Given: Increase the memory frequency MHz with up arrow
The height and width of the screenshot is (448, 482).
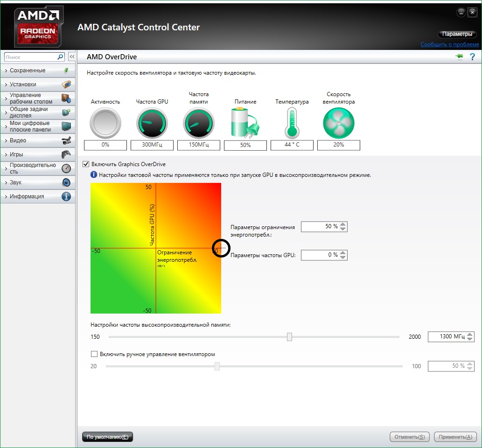Looking at the screenshot, I should point(470,334).
